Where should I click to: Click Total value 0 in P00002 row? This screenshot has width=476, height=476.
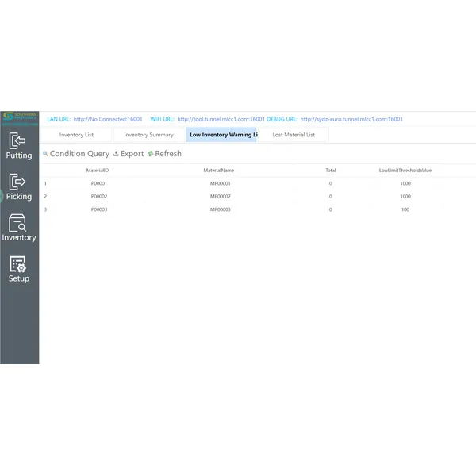tap(331, 197)
